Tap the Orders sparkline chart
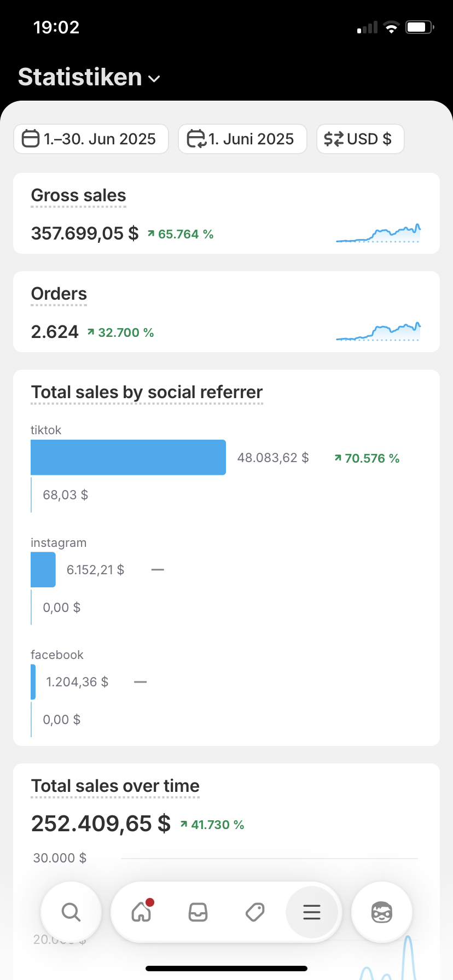Viewport: 453px width, 980px height. 378,331
